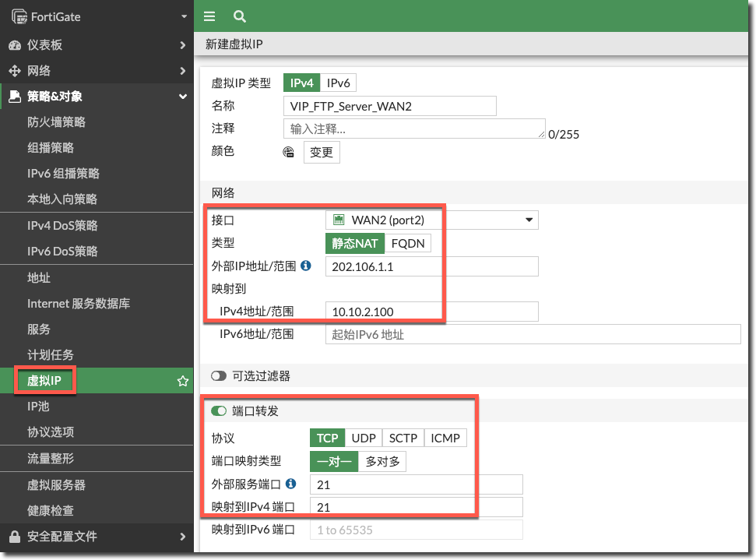The image size is (756, 560).
Task: Click info icon beside 外部IP地址/范围
Action: 306,266
